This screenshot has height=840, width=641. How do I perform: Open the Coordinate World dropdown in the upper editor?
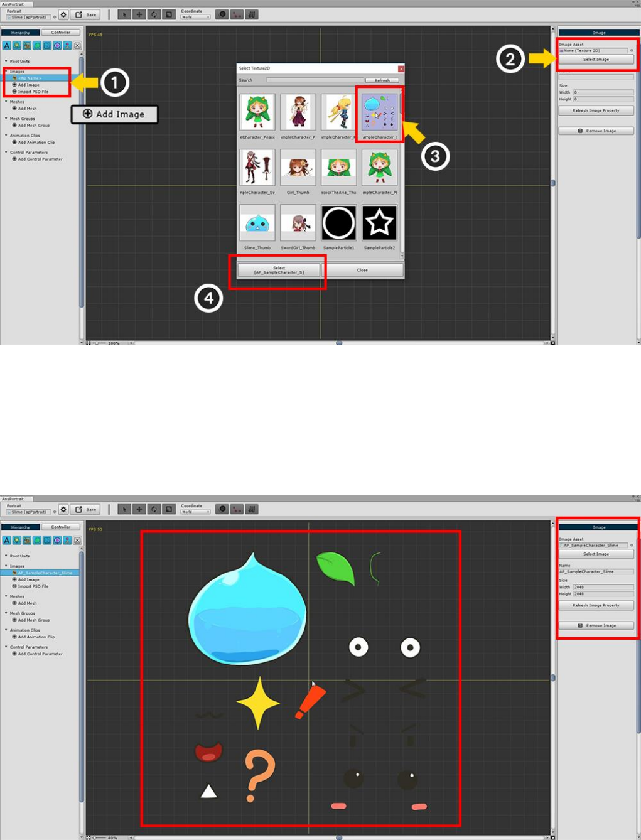(196, 17)
